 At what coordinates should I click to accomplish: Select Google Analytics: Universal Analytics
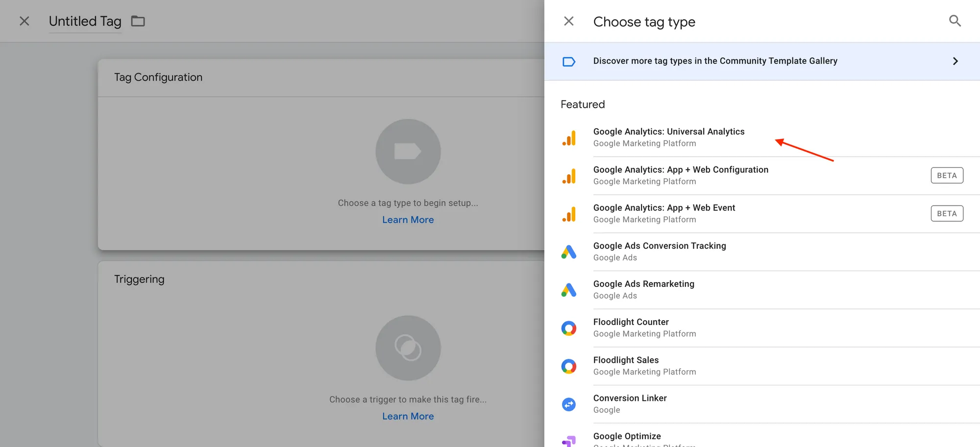click(762, 138)
